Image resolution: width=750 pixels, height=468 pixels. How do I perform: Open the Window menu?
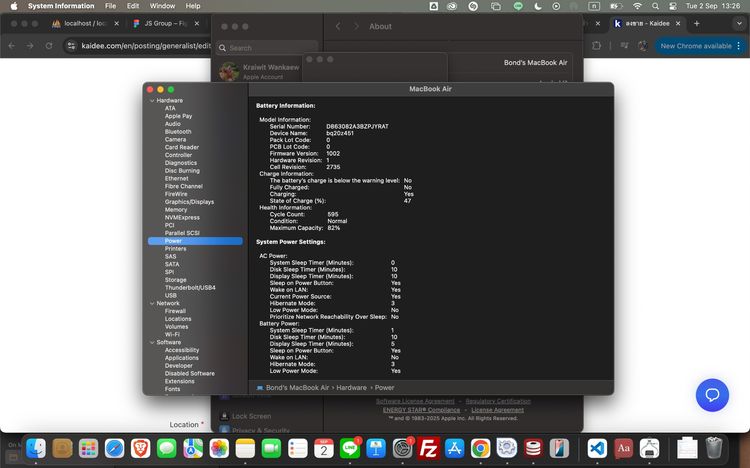pos(162,6)
